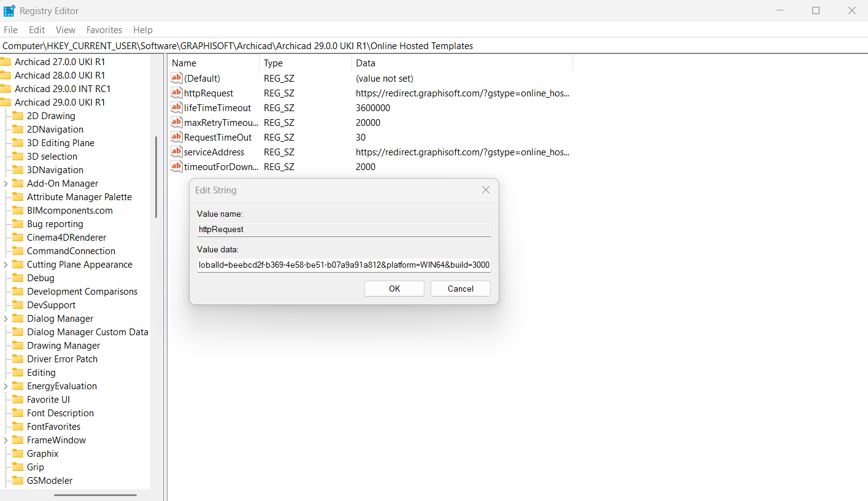Click the Registry Editor app icon in title bar

9,10
